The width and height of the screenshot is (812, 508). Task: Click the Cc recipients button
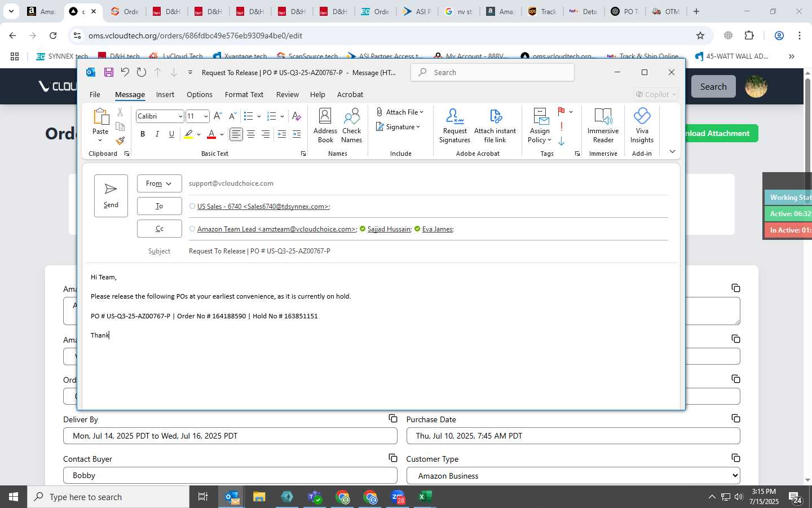click(x=159, y=229)
